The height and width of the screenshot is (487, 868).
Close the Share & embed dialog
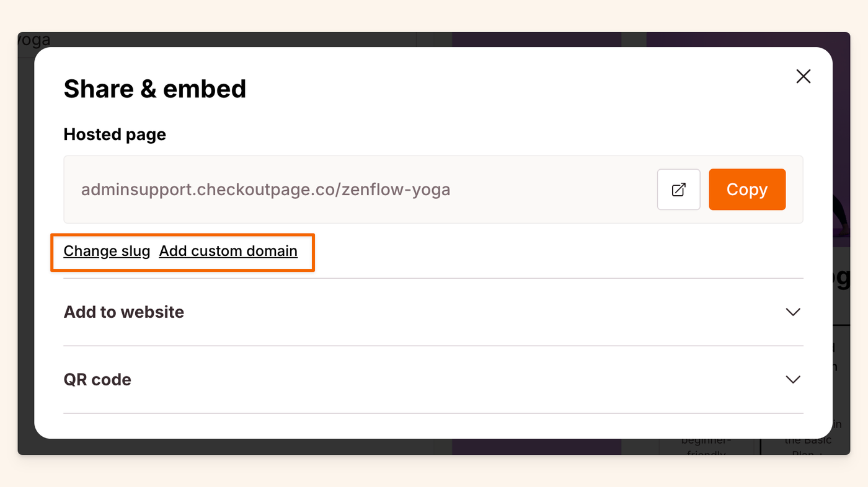click(x=803, y=76)
